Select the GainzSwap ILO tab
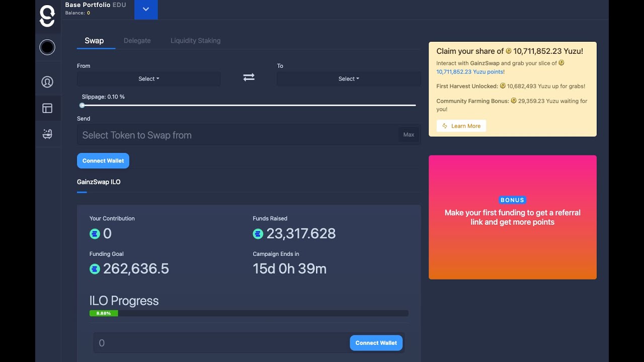Image resolution: width=644 pixels, height=362 pixels. (x=99, y=182)
